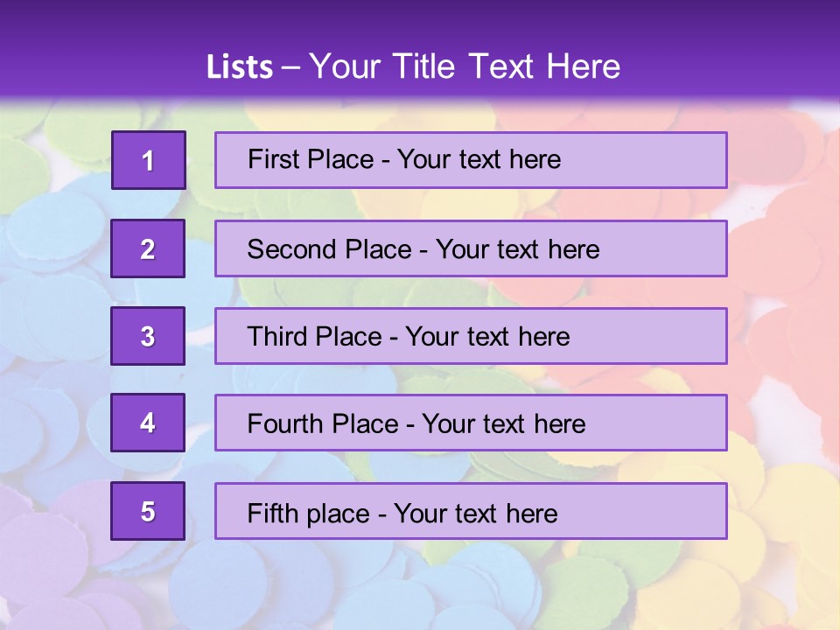The width and height of the screenshot is (840, 630).
Task: Select the number 2 purple box
Action: 148,248
